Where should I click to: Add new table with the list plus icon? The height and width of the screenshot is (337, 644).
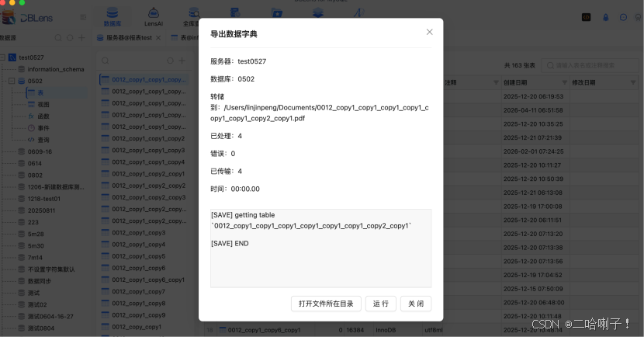tap(182, 61)
